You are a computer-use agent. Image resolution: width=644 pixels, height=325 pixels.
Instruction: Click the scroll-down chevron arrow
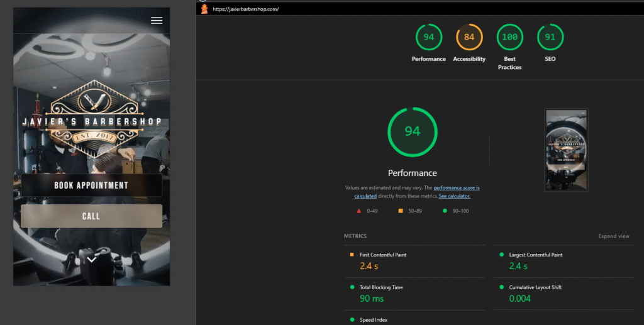tap(92, 259)
